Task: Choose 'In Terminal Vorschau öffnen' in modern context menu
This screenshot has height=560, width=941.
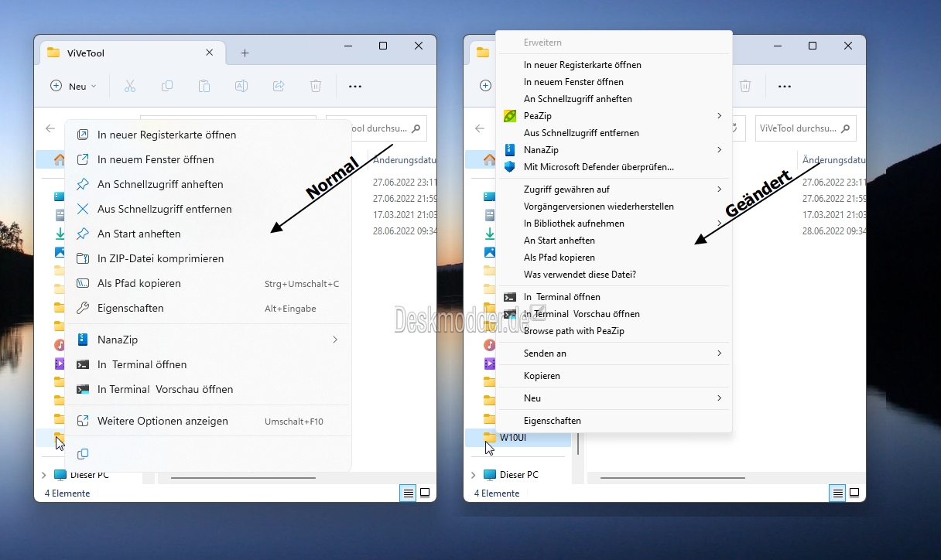Action: coord(208,389)
